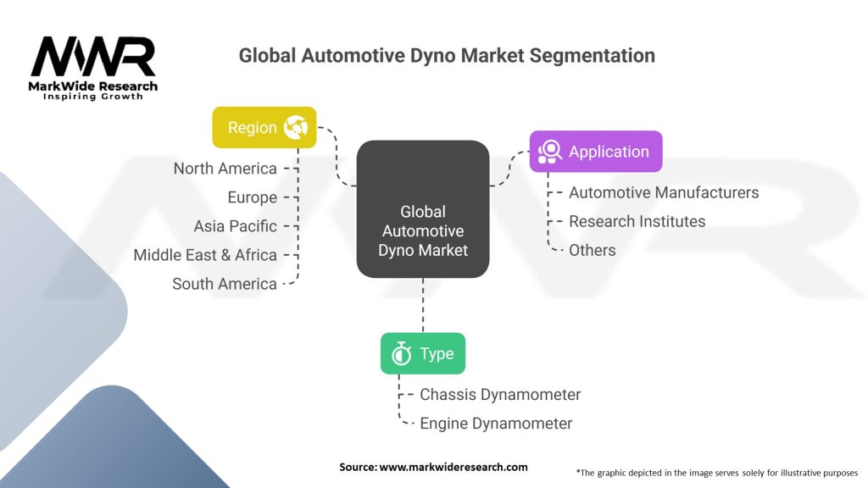The height and width of the screenshot is (488, 868).
Task: Click the Others entry under Application
Action: (x=593, y=250)
